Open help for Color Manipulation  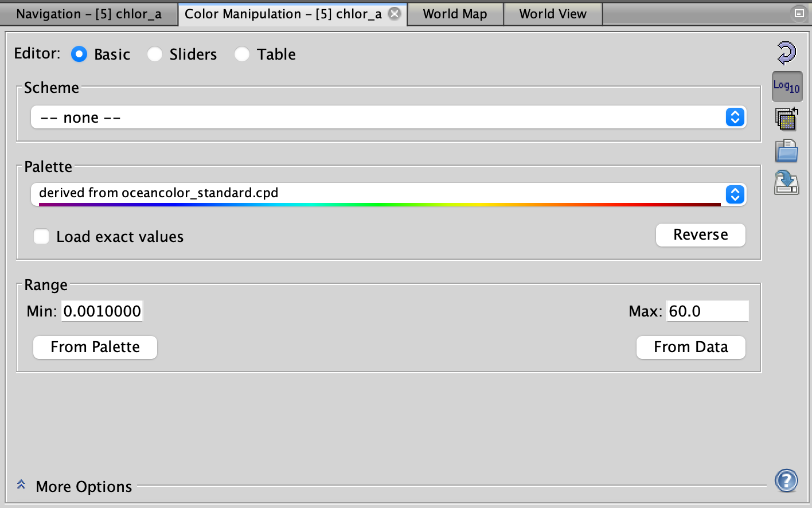tap(786, 480)
